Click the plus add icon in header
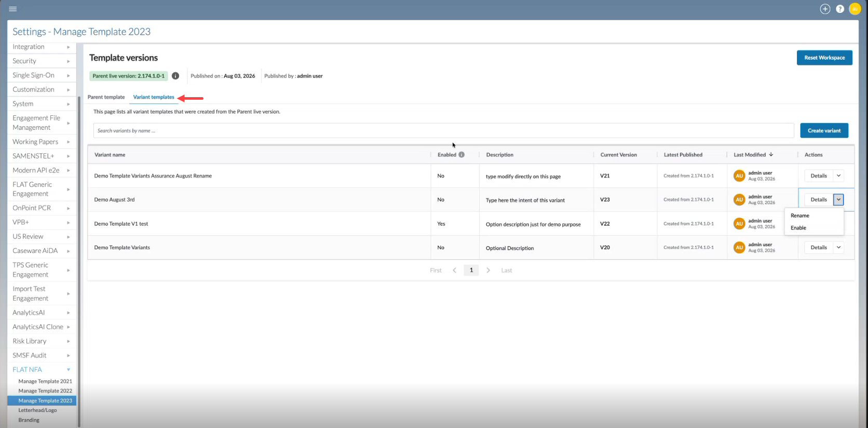The image size is (868, 428). (825, 9)
